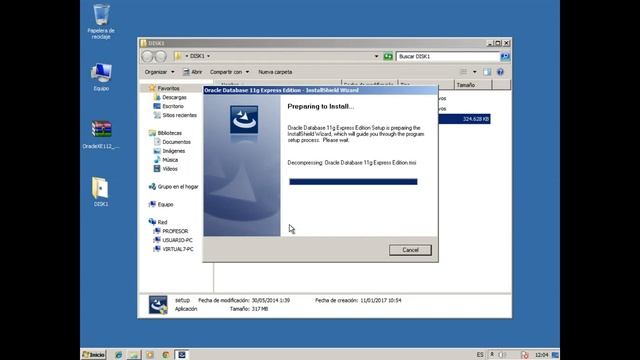Click the InstallShield Wizard title bar
The height and width of the screenshot is (360, 640).
320,90
